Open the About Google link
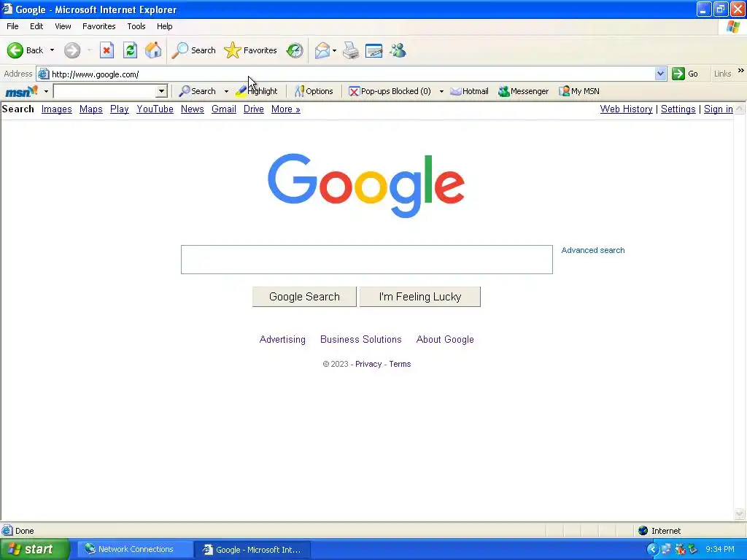 tap(445, 340)
